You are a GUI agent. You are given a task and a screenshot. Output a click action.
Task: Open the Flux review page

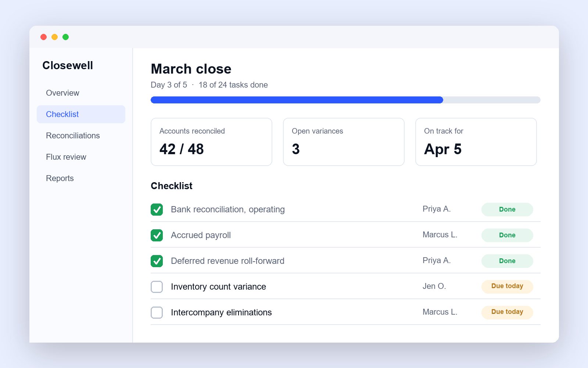tap(81, 157)
